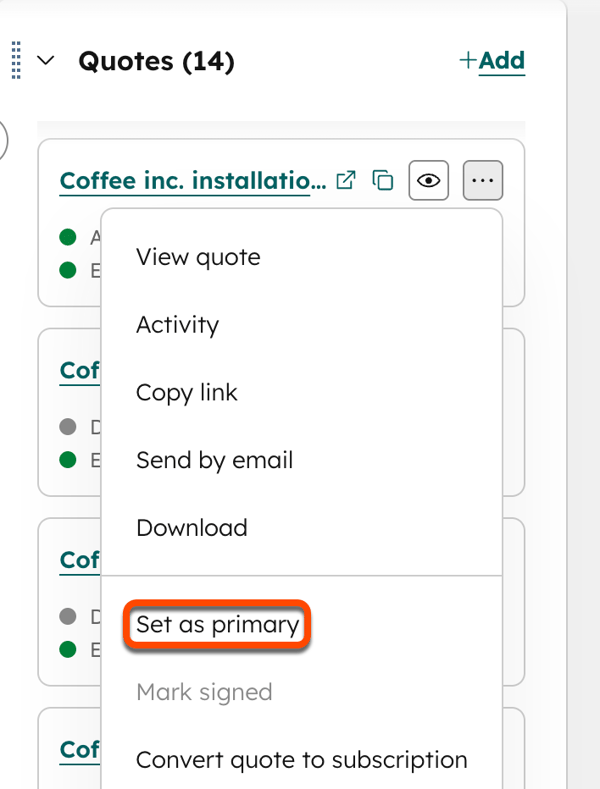
Task: Choose Send by email option
Action: 302,460
